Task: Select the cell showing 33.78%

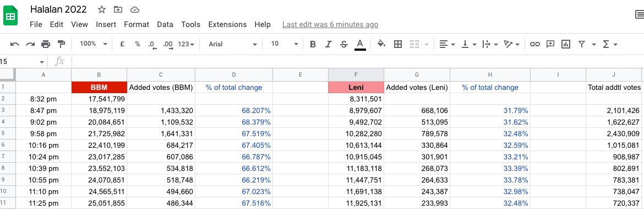Action: (x=490, y=180)
